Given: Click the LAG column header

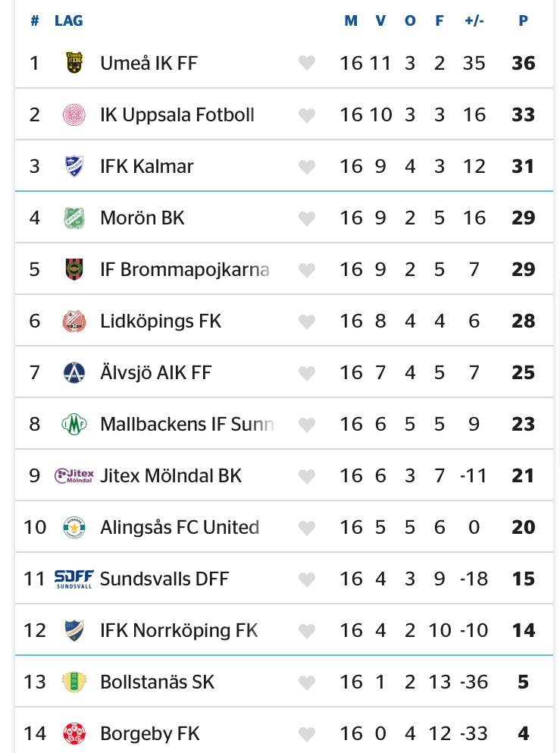Looking at the screenshot, I should [x=68, y=20].
